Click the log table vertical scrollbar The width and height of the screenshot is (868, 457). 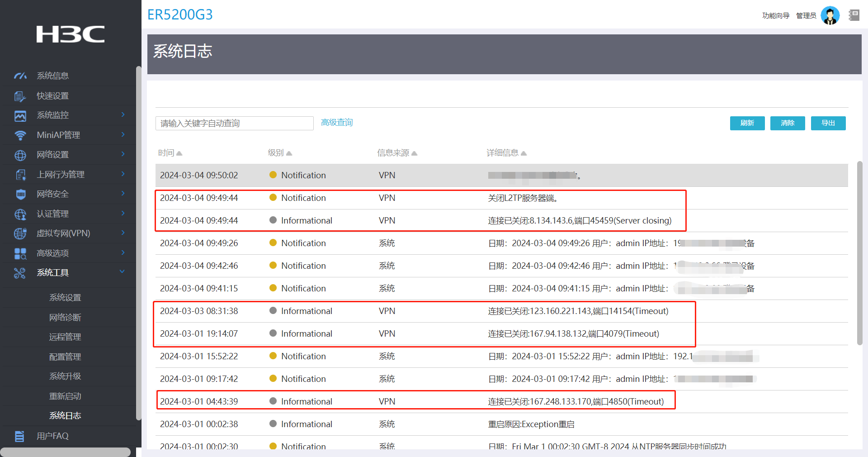tap(860, 253)
